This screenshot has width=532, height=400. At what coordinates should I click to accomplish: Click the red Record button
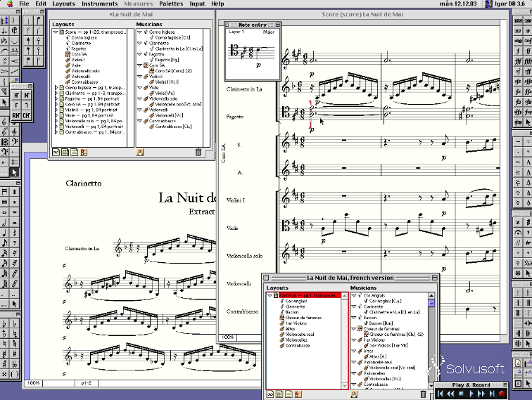click(x=502, y=394)
